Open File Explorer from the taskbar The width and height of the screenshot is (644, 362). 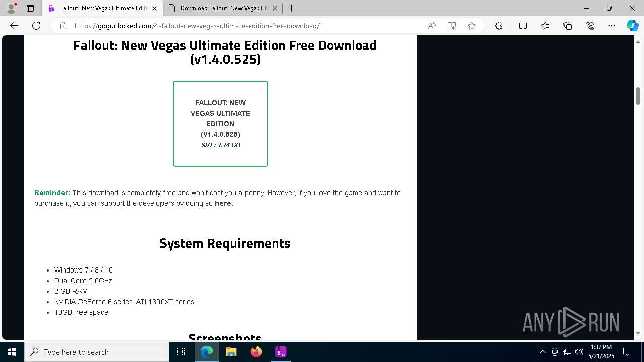tap(231, 352)
